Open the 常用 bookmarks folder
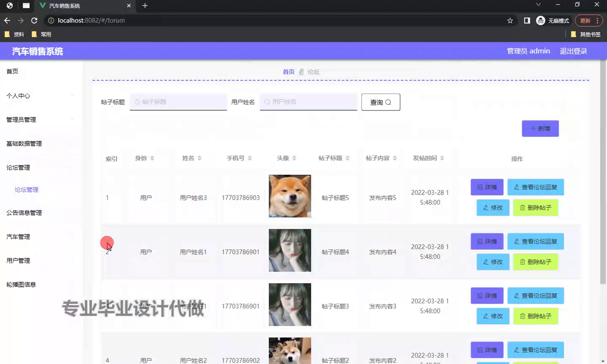Viewport: 607px width, 364px height. (x=41, y=34)
